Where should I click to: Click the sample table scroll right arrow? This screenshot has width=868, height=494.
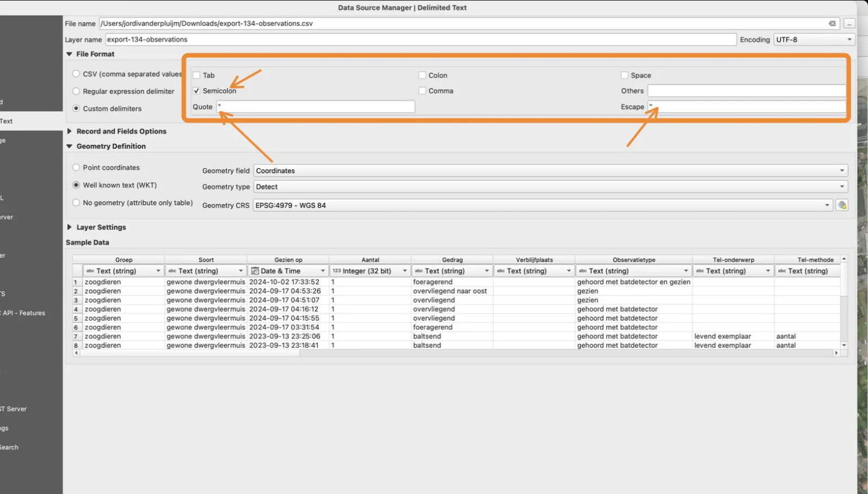click(x=836, y=353)
